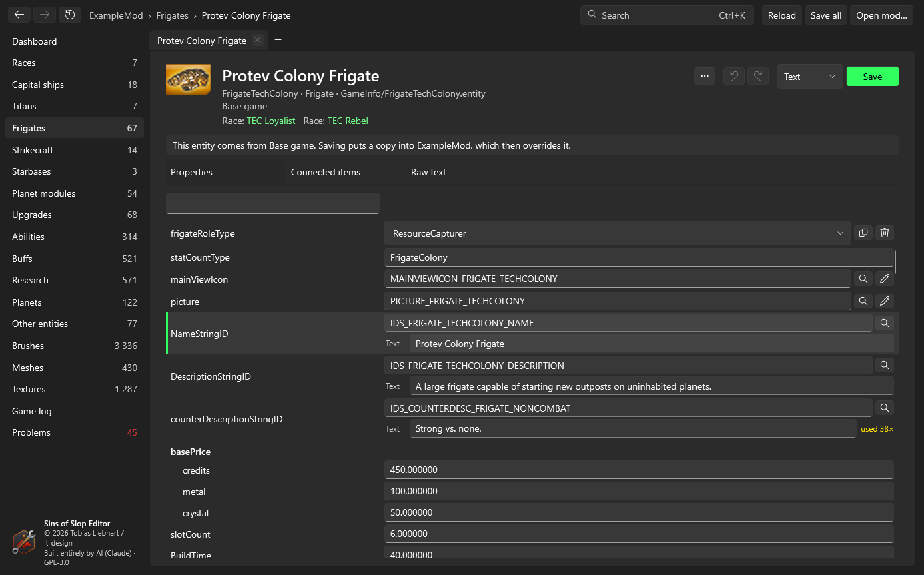Copy the frigateRoleType property value
Image resolution: width=924 pixels, height=575 pixels.
(x=863, y=233)
